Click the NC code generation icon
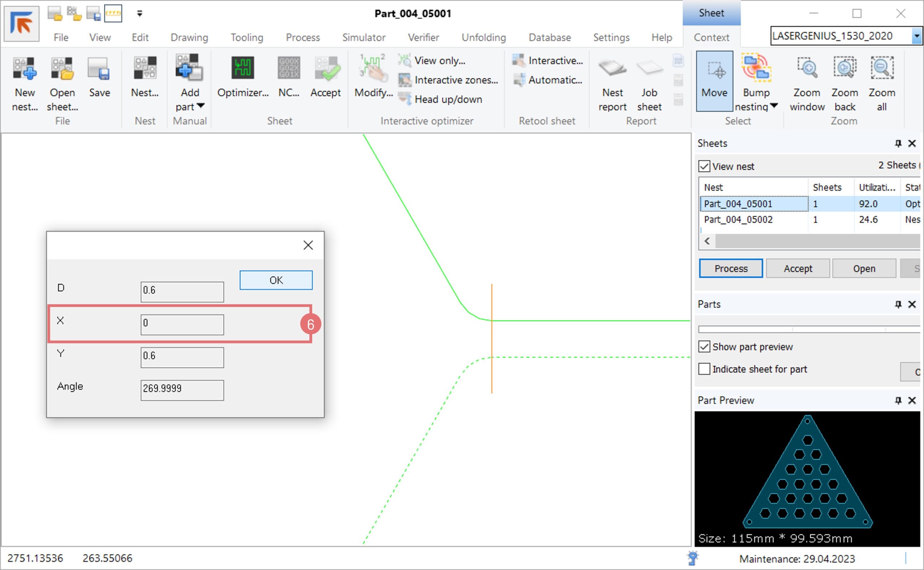This screenshot has width=924, height=570. click(x=288, y=69)
